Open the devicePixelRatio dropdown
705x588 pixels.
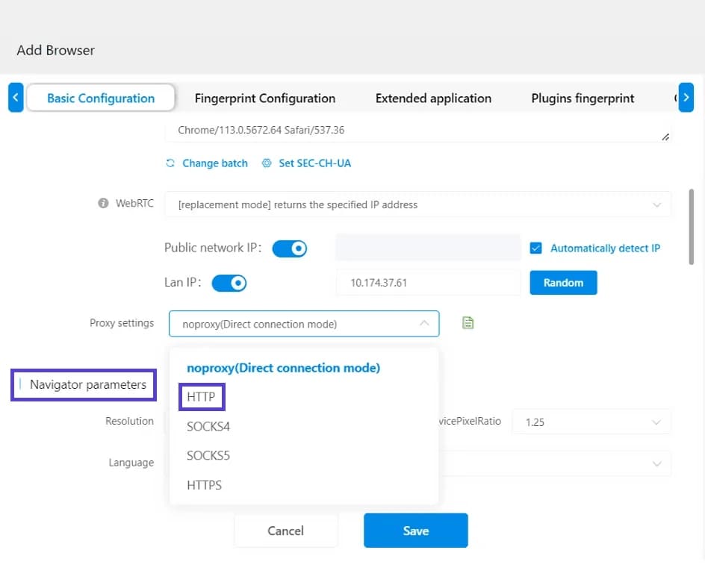656,422
